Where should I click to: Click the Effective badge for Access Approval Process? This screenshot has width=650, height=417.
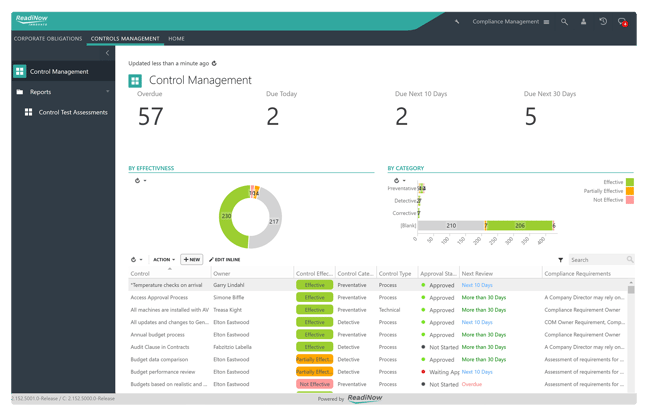(315, 297)
